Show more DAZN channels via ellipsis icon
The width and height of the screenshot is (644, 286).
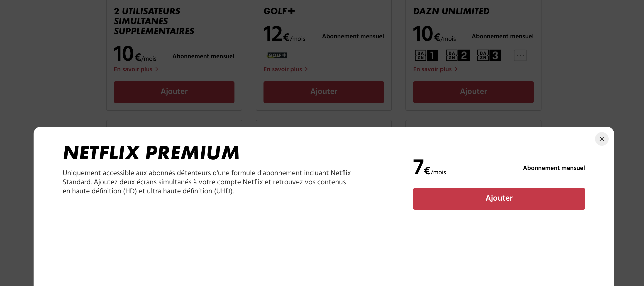pyautogui.click(x=520, y=55)
